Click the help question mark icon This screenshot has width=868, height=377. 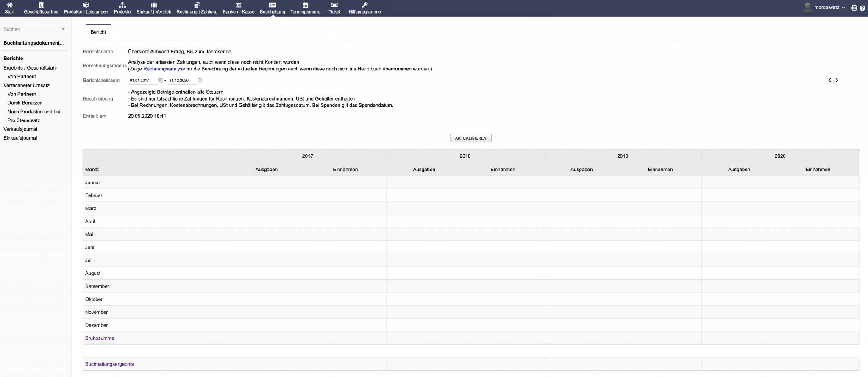tap(862, 8)
